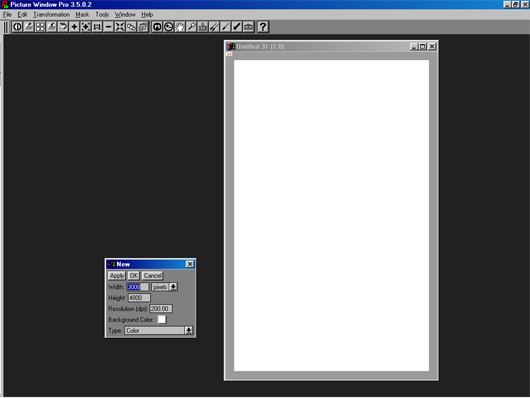Screen dimensions: 530x398
Task: Click the 1:1 zoom toolbar icon
Action: coord(97,27)
